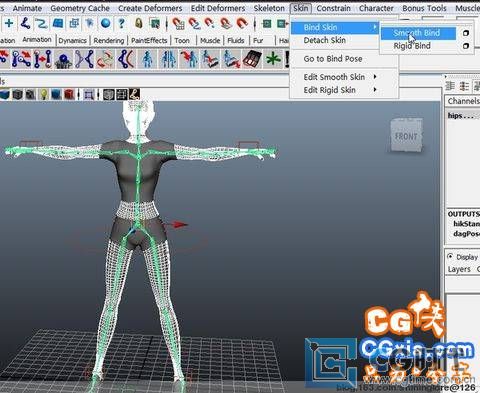This screenshot has height=393, width=480.
Task: Click the isolate select cube viewport icon
Action: coord(109,94)
